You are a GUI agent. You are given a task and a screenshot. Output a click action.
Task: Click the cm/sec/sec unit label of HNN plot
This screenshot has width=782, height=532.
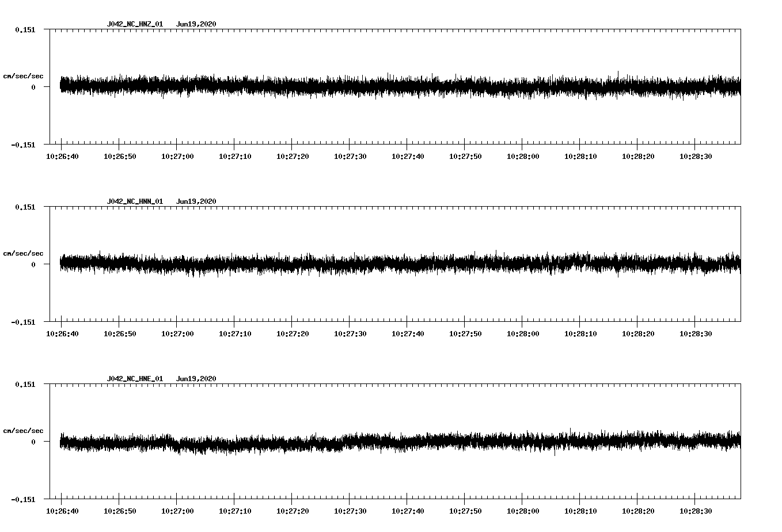tap(23, 253)
